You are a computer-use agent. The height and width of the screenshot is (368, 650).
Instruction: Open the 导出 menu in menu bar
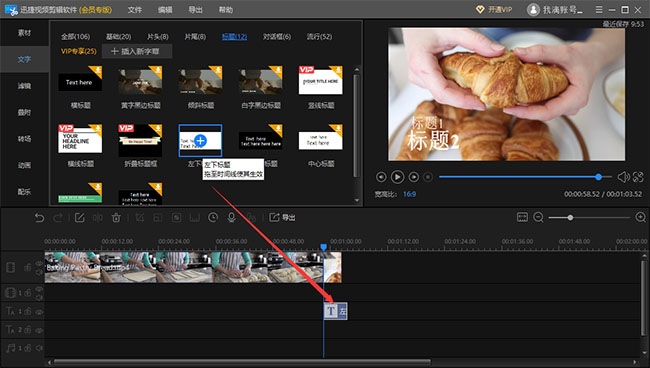[x=195, y=10]
